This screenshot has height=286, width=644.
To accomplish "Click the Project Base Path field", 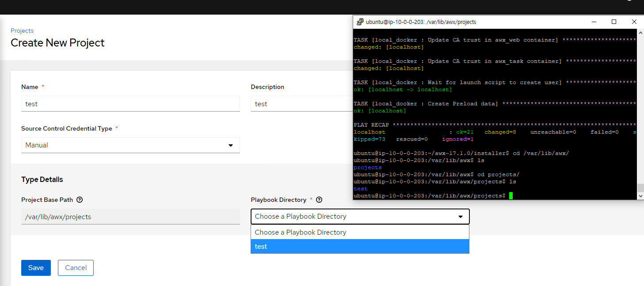I will coord(130,216).
